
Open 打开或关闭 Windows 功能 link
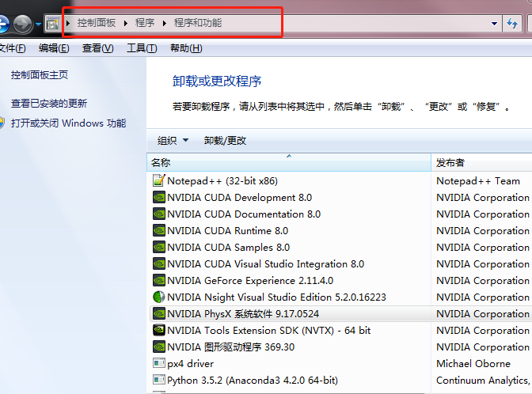[x=69, y=123]
